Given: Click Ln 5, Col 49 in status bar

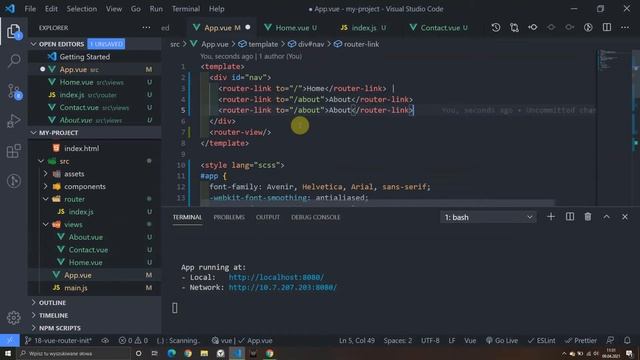Looking at the screenshot, I should [357, 340].
